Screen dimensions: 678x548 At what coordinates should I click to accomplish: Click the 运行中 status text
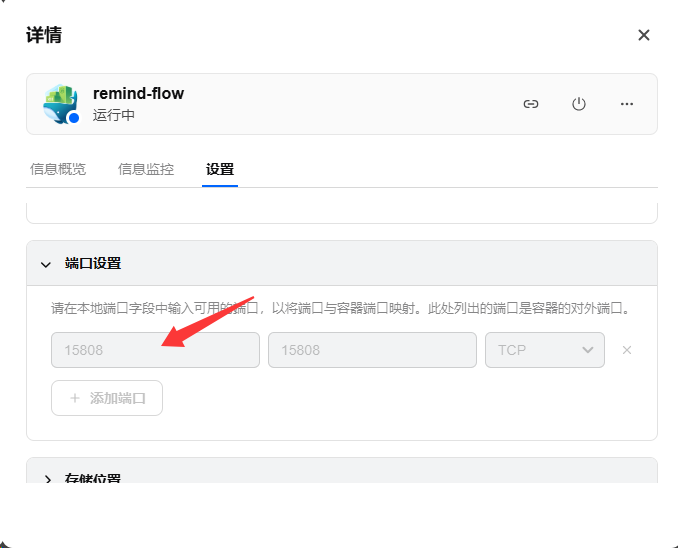point(113,115)
